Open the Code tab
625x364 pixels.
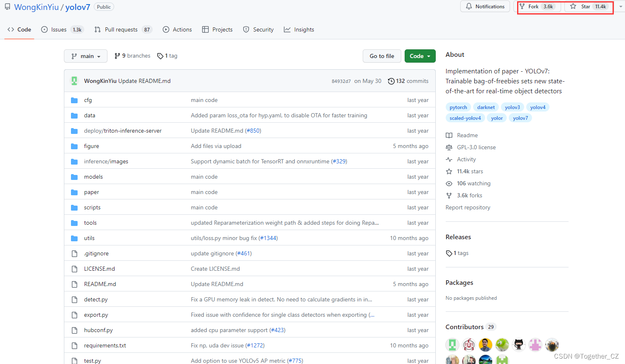[20, 29]
